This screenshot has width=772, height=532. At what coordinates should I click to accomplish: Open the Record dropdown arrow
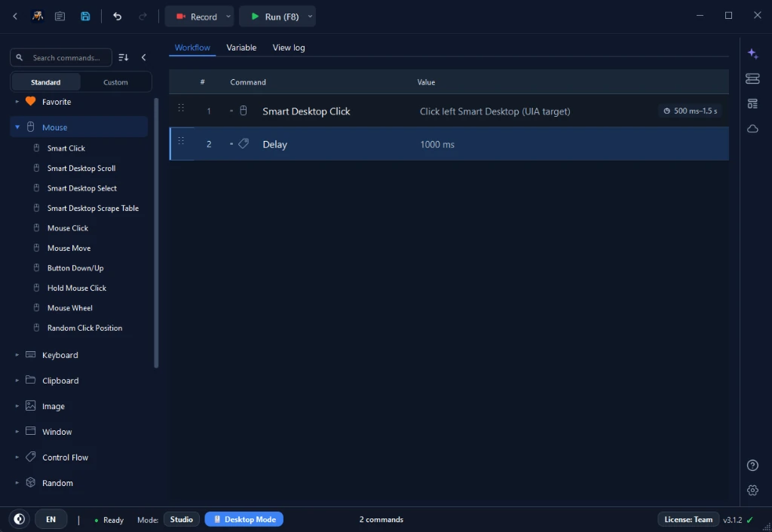click(x=228, y=17)
